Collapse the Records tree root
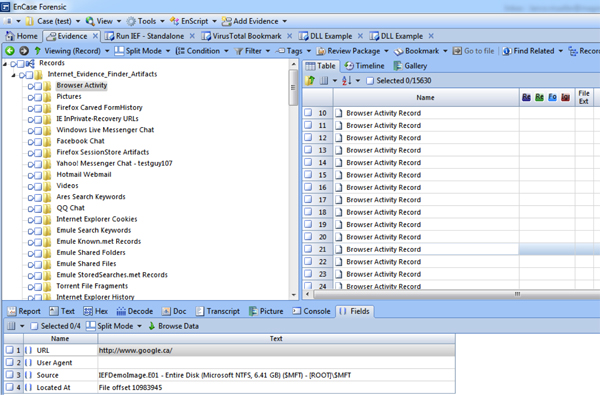 point(5,64)
